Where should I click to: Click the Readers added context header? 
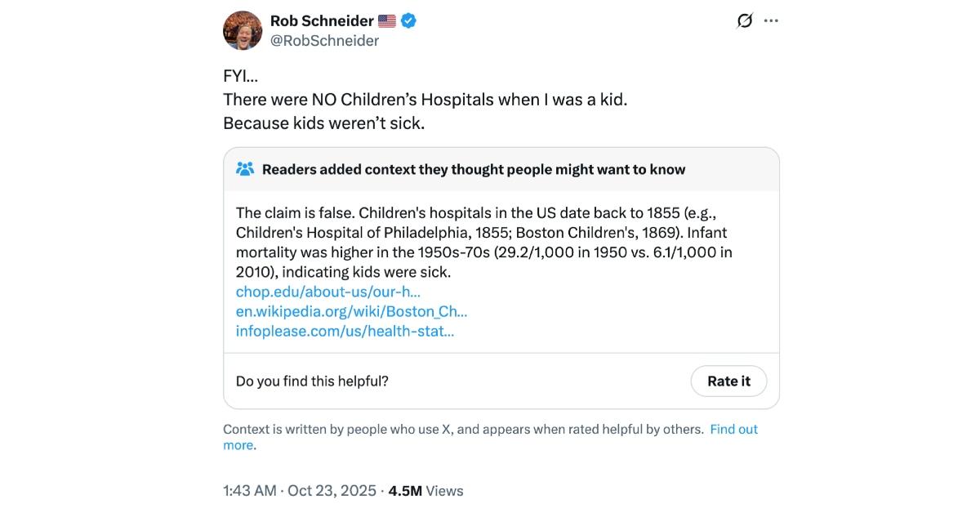point(474,169)
